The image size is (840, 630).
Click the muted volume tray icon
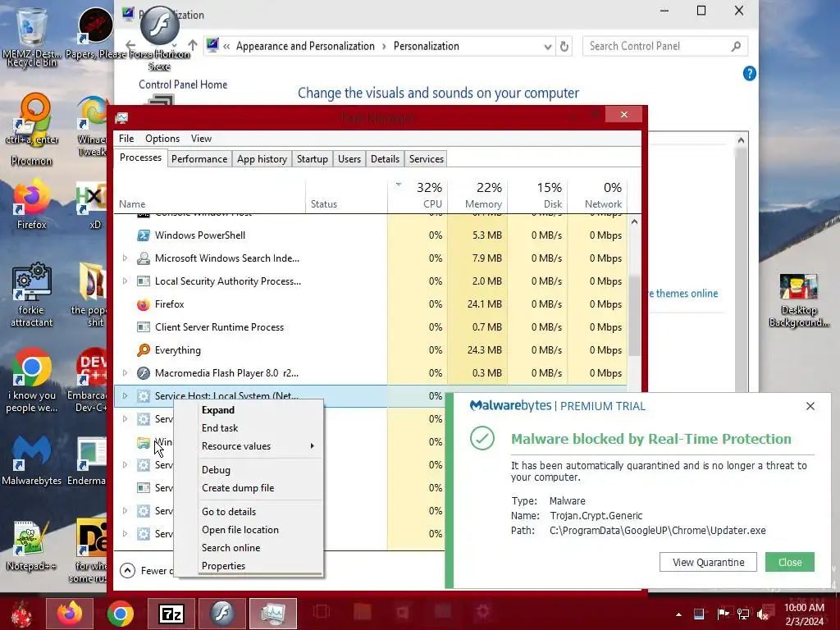coord(763,614)
